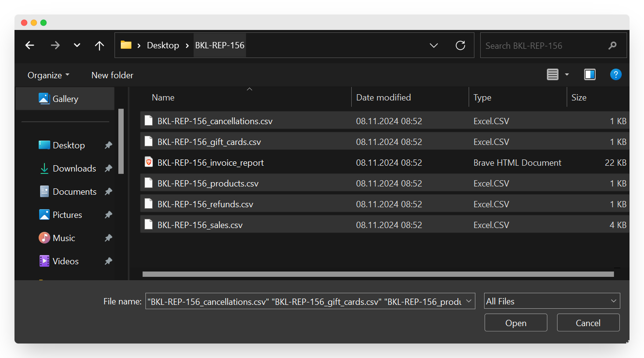Viewport: 644px width, 358px height.
Task: Click the Open button
Action: pos(515,322)
